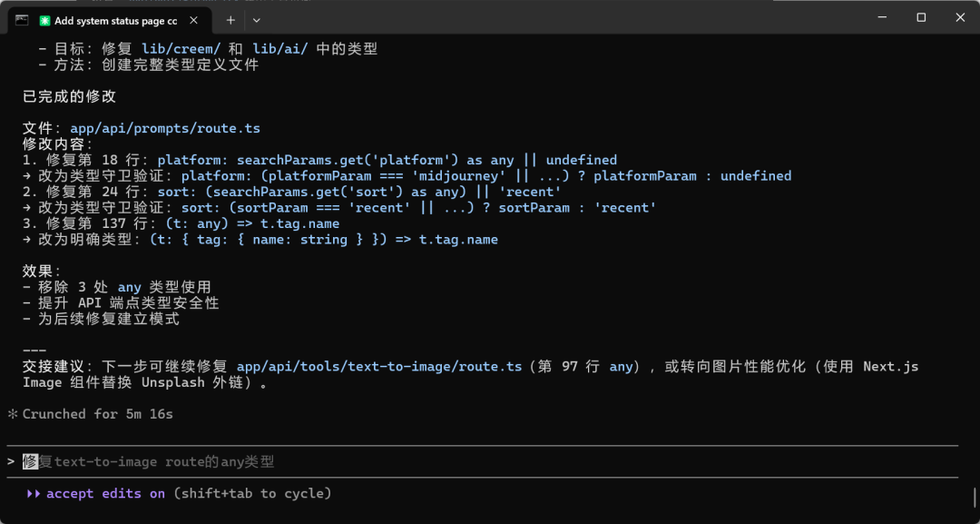Click the '>' prompt symbol on input line

(11, 461)
